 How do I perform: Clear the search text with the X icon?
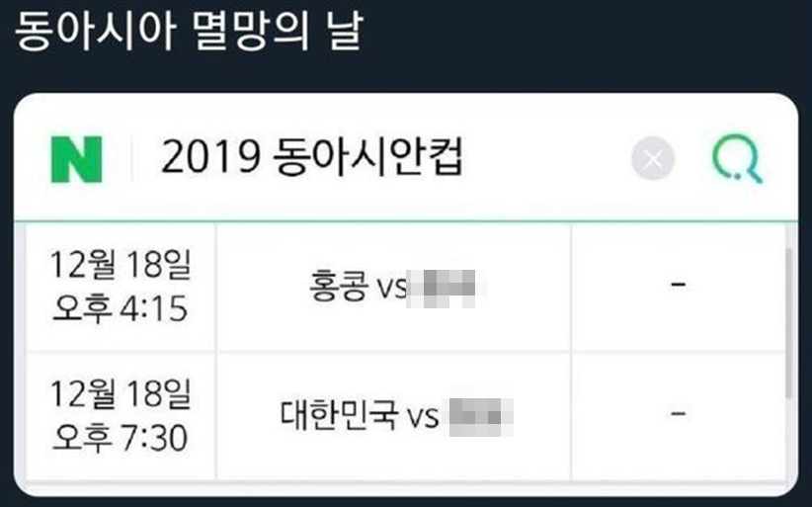653,158
